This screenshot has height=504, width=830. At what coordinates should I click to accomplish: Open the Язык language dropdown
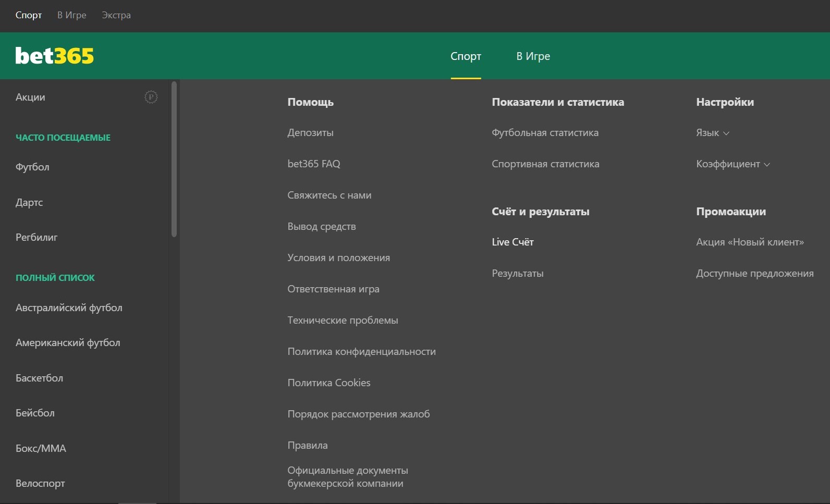coord(713,133)
